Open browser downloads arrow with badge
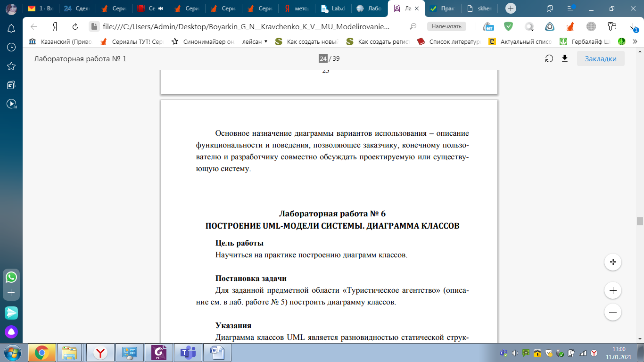 [633, 27]
